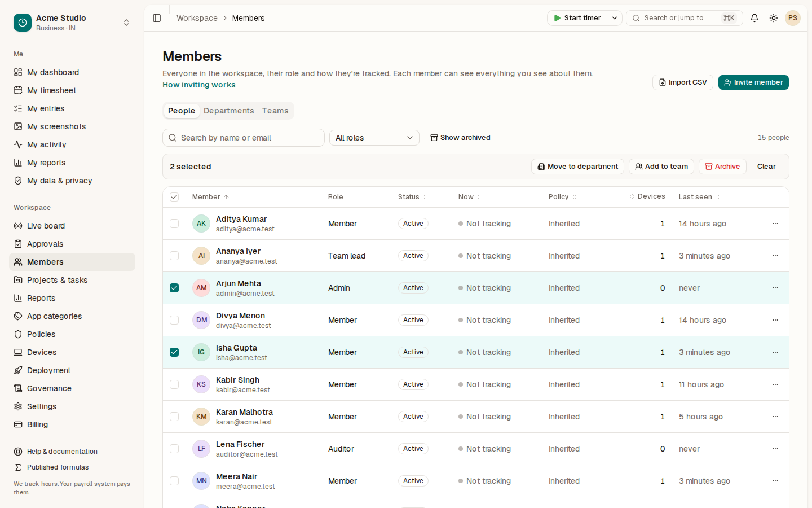This screenshot has height=508, width=812.
Task: Click Import CSV
Action: pyautogui.click(x=683, y=82)
